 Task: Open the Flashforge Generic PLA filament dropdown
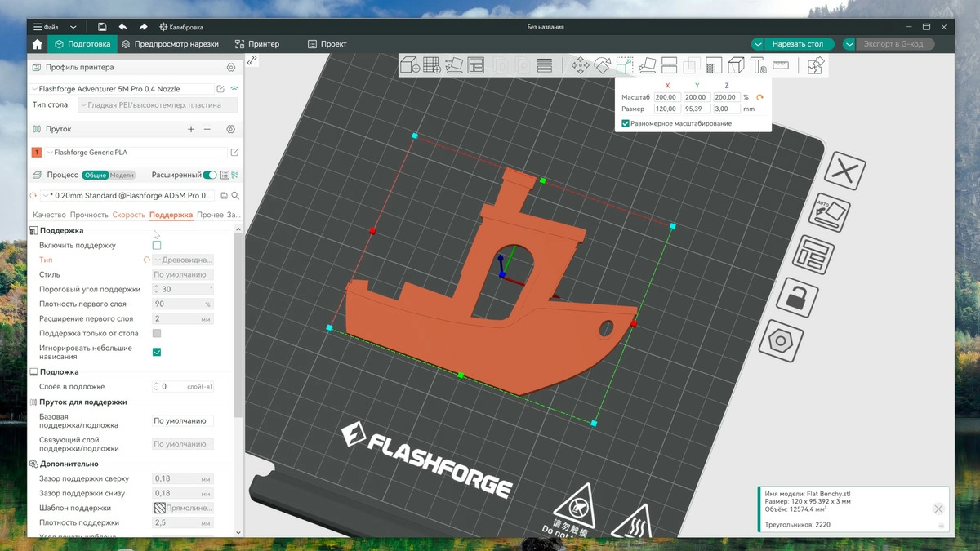(135, 153)
